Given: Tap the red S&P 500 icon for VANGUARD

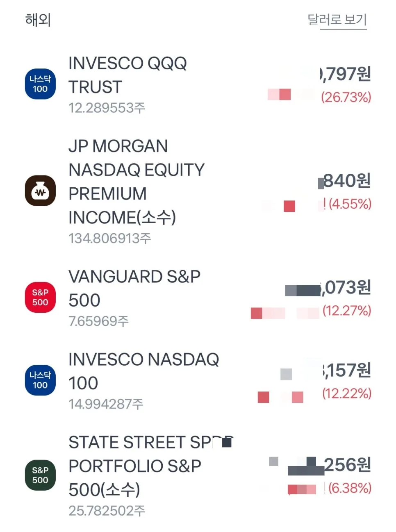Looking at the screenshot, I should 40,297.
